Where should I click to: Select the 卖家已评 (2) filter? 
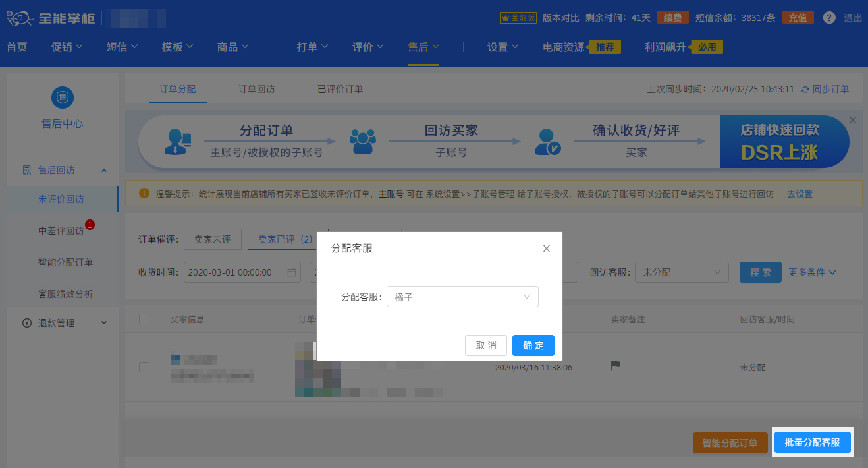pos(288,239)
